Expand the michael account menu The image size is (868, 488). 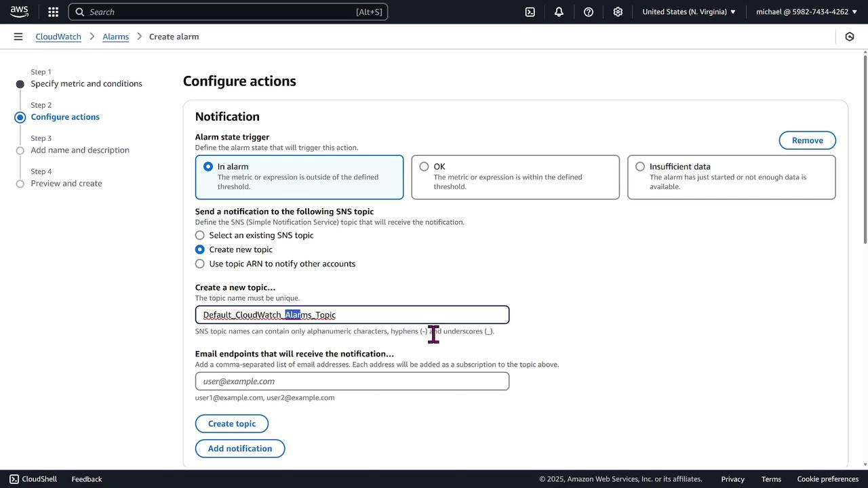pos(806,12)
